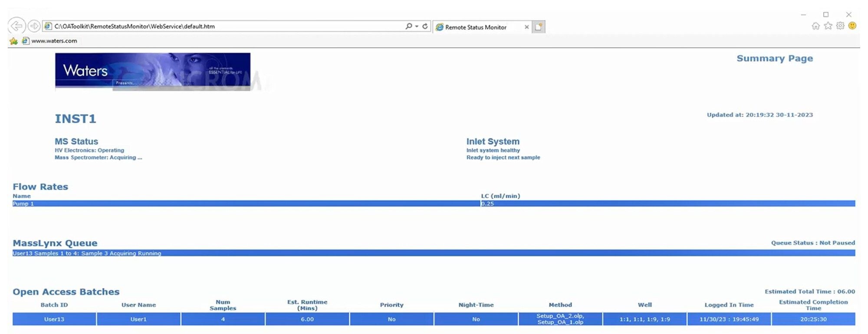Click the Open Access Batches heading
This screenshot has height=334, width=868.
point(66,292)
